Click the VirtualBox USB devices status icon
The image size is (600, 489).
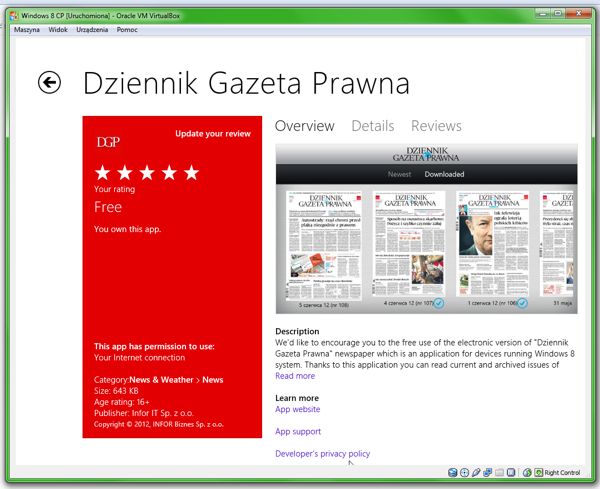click(476, 473)
